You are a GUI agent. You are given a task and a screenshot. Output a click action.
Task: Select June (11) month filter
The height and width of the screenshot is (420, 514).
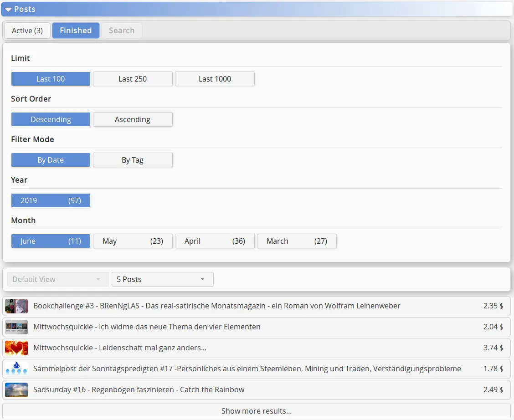coord(51,241)
